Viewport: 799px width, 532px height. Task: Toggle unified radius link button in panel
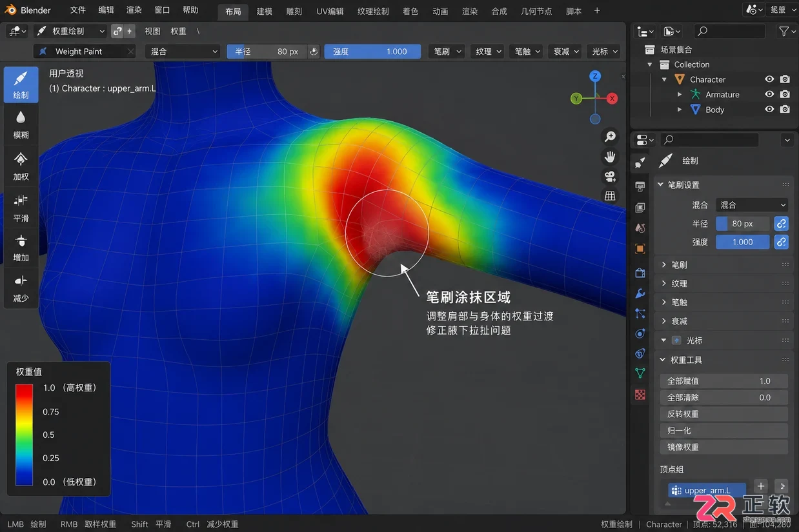[x=781, y=224]
